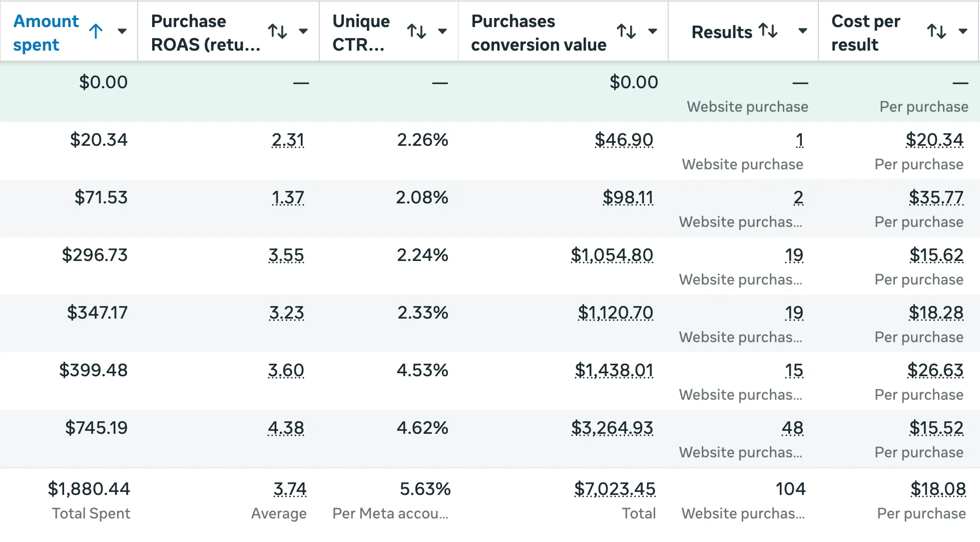Select the $399.48 amount spent cell
Viewport: 980px width, 542px height.
click(93, 370)
